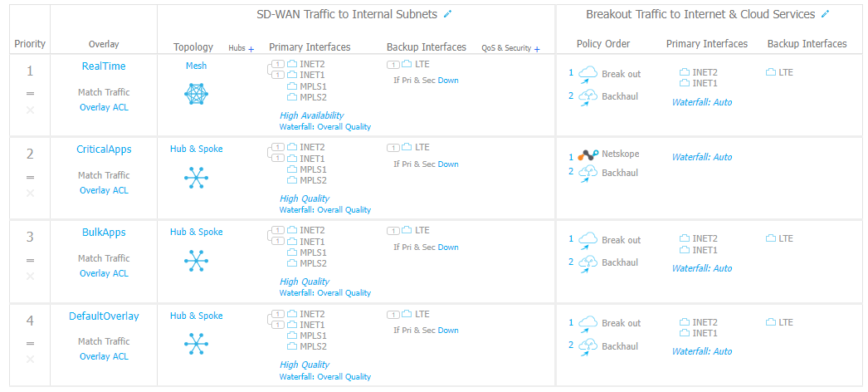Edit Breakout Traffic to Internet pencil icon
Image resolution: width=868 pixels, height=392 pixels.
click(824, 14)
